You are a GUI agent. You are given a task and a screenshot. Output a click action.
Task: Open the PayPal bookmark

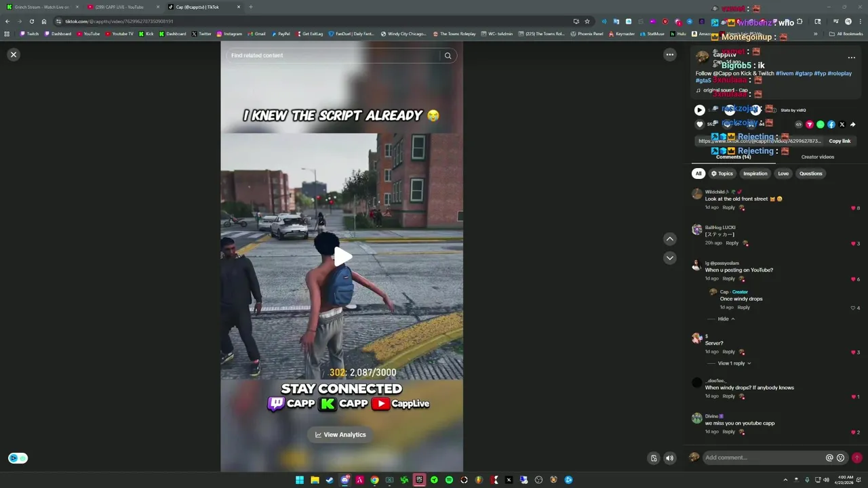(281, 34)
